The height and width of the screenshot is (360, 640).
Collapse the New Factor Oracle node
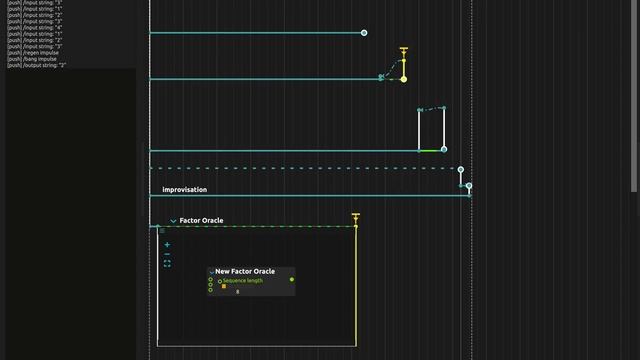click(211, 272)
